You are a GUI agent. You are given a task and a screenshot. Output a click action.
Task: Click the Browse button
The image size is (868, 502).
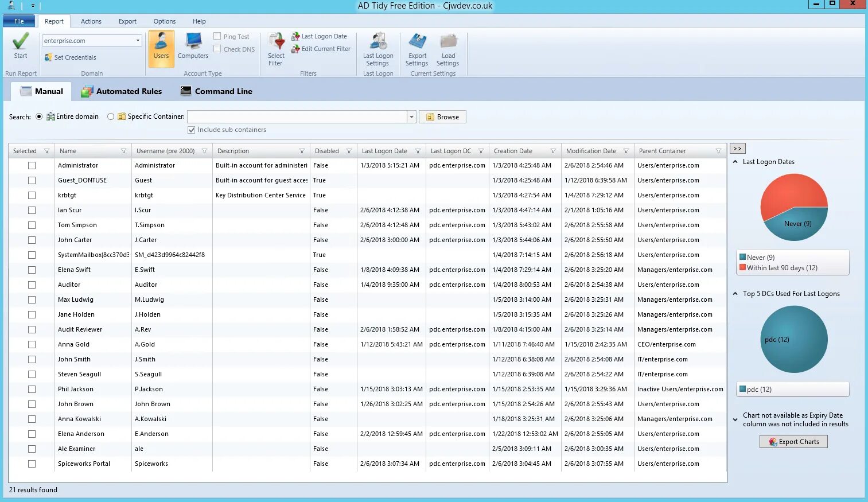[x=442, y=117]
